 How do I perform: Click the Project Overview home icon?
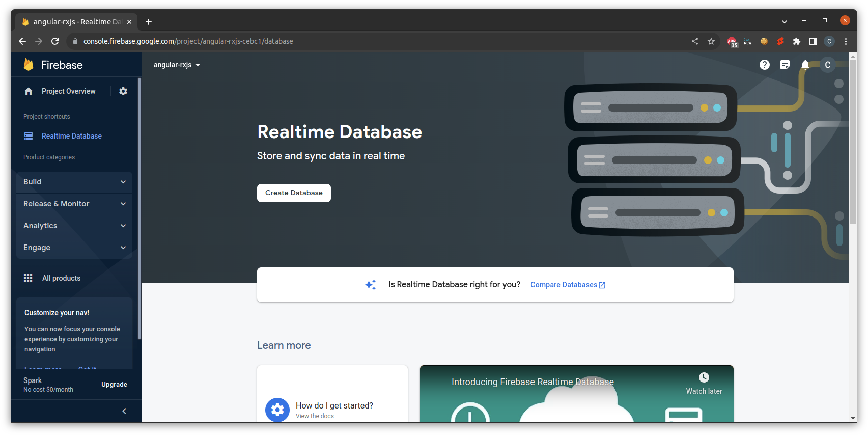(x=29, y=91)
